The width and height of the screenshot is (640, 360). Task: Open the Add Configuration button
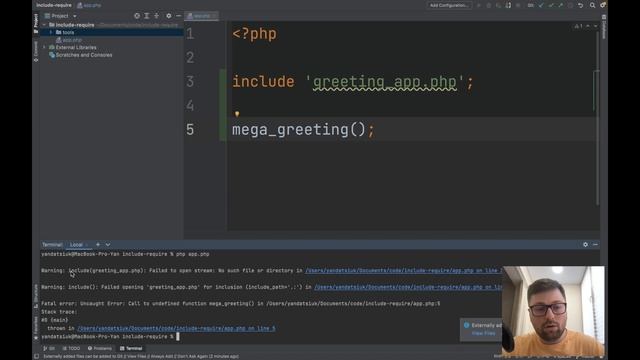tap(449, 5)
